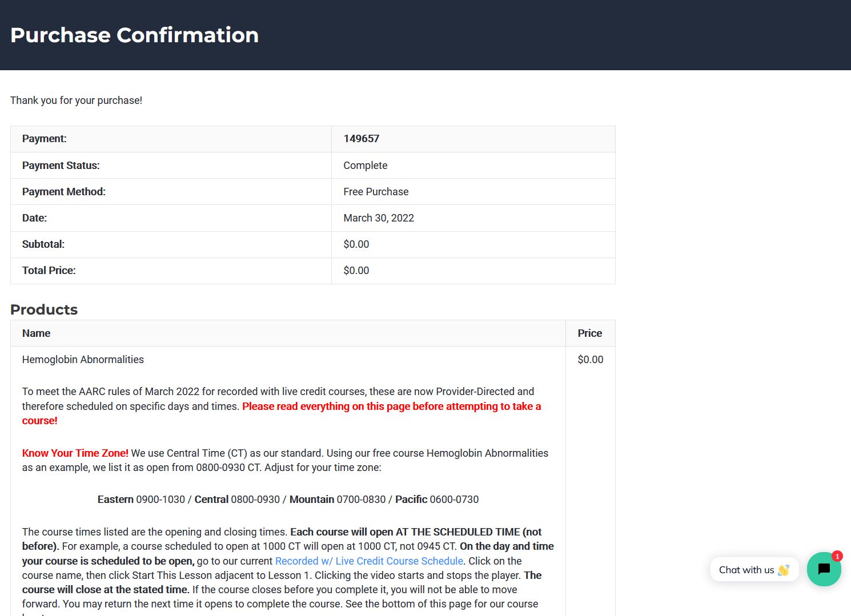Screen dimensions: 851x616
Task: Click the March 30, 2022 date value
Action: 379,218
